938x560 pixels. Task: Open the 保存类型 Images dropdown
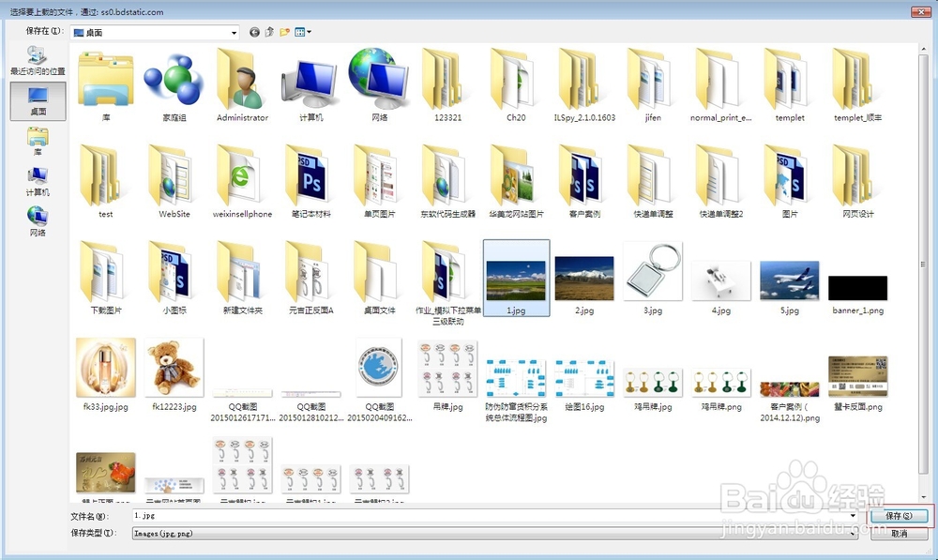(495, 533)
